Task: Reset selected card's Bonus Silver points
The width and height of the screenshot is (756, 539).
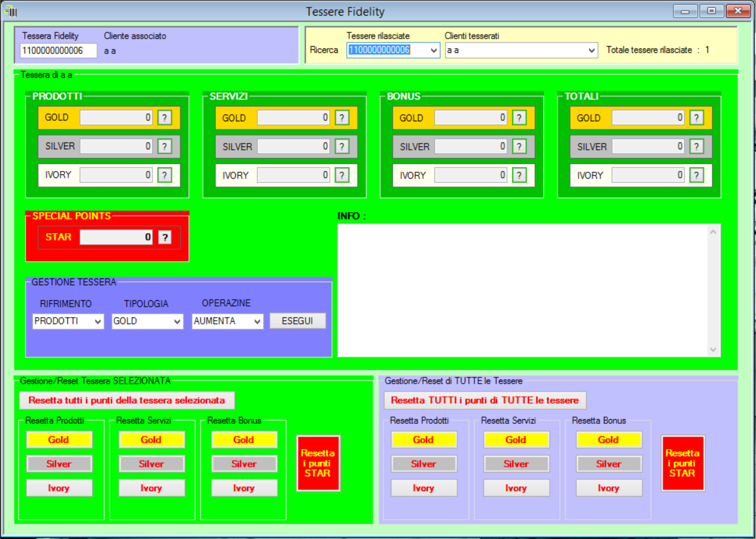Action: point(244,464)
